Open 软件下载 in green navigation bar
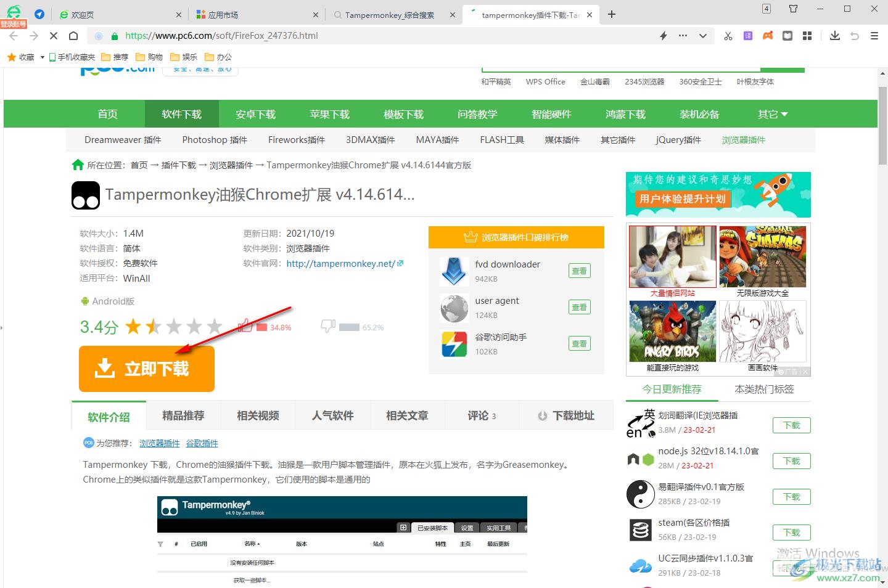 (x=182, y=114)
